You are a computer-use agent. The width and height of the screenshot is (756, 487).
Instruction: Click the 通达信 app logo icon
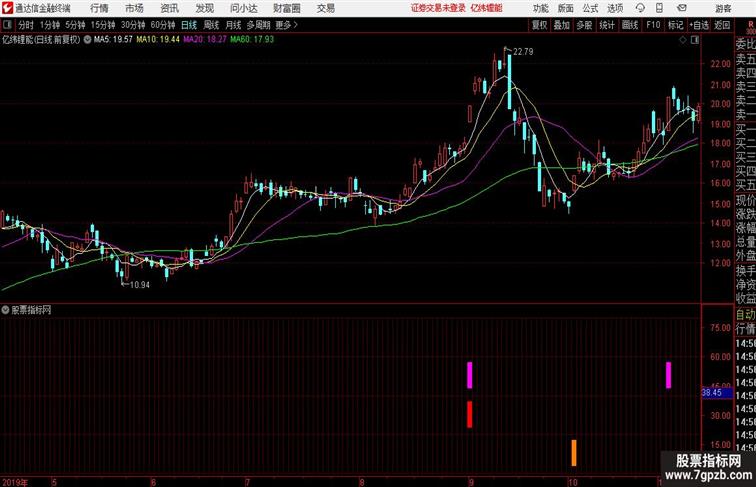click(7, 8)
